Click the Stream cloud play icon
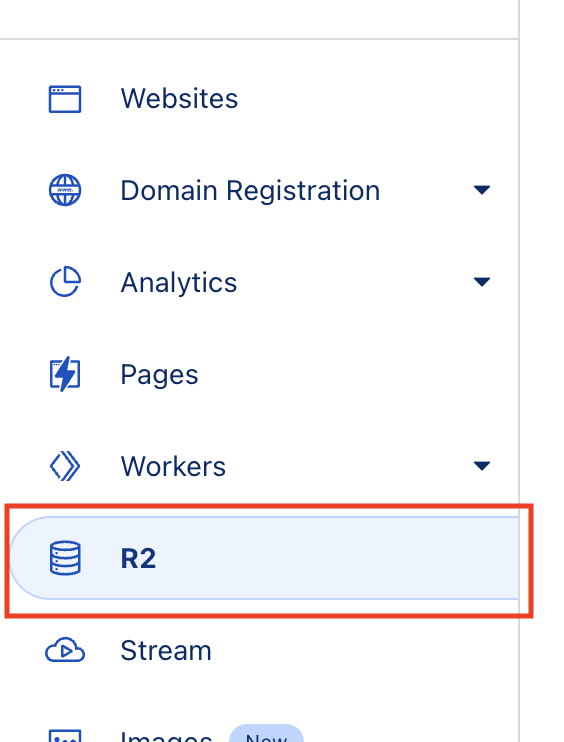 [x=65, y=650]
